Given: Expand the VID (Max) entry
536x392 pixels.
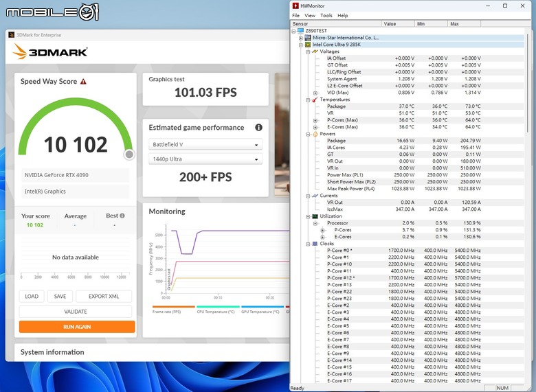Looking at the screenshot, I should tap(315, 93).
